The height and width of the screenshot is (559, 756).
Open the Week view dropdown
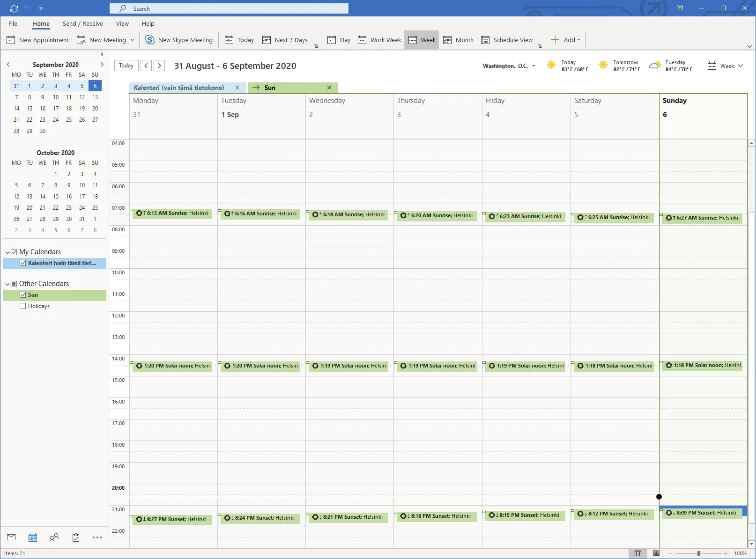click(726, 66)
